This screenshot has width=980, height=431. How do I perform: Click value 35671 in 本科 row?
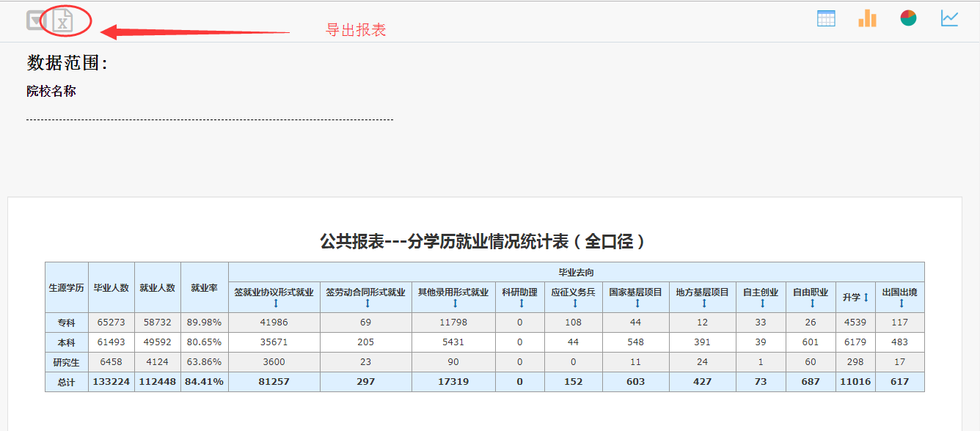click(x=274, y=342)
